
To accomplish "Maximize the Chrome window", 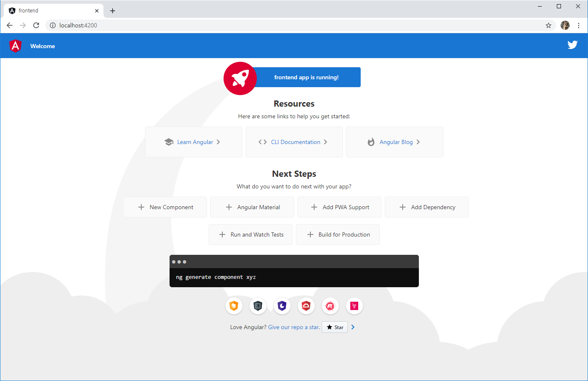I will 559,6.
